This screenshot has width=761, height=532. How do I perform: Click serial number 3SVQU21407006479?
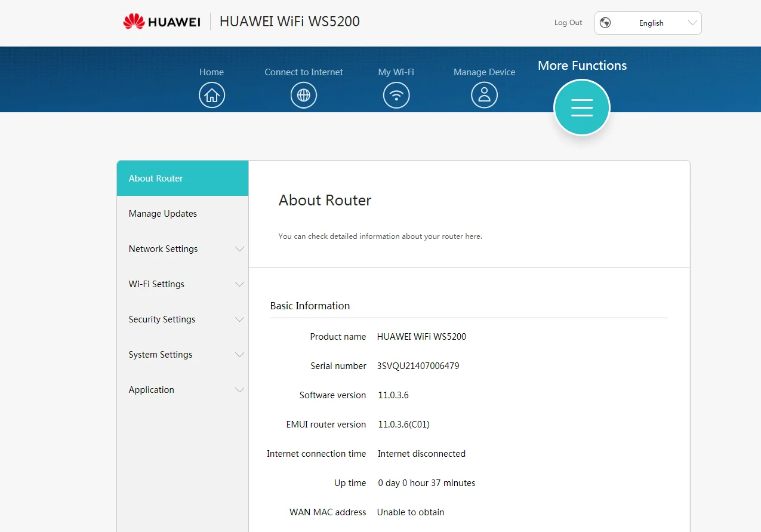[x=418, y=366]
